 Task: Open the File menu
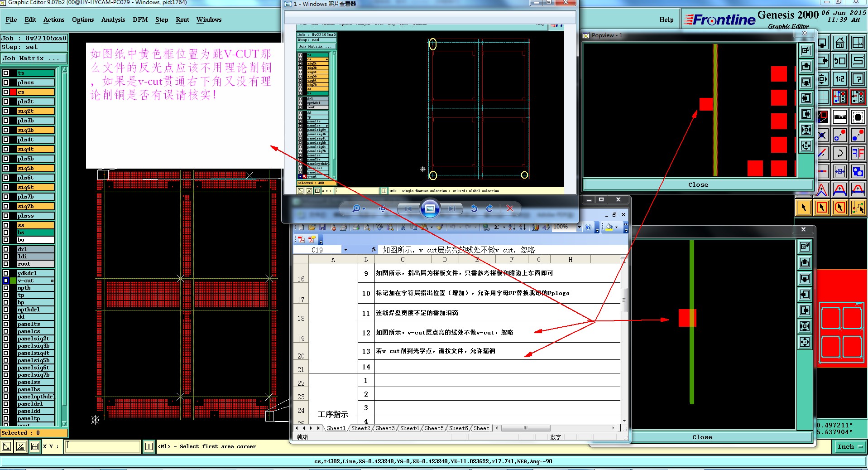pos(11,19)
